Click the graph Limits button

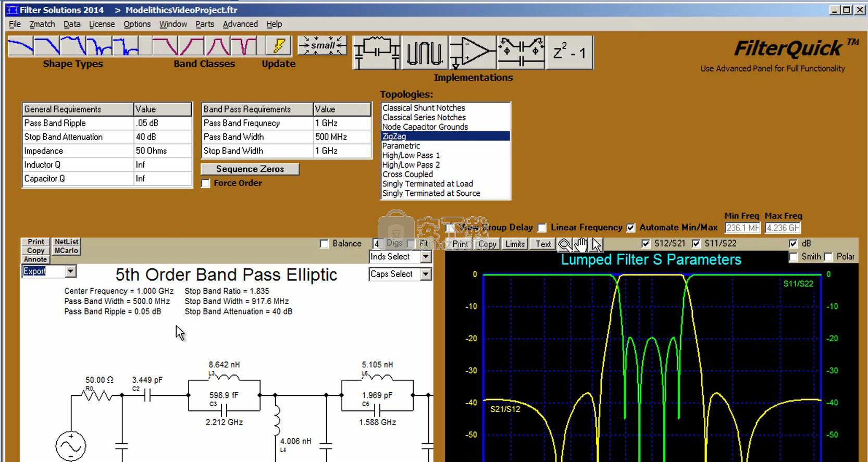tap(515, 244)
